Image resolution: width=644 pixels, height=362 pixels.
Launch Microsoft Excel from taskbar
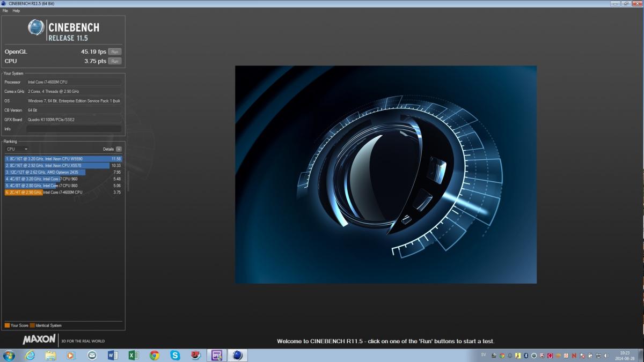[x=134, y=355]
